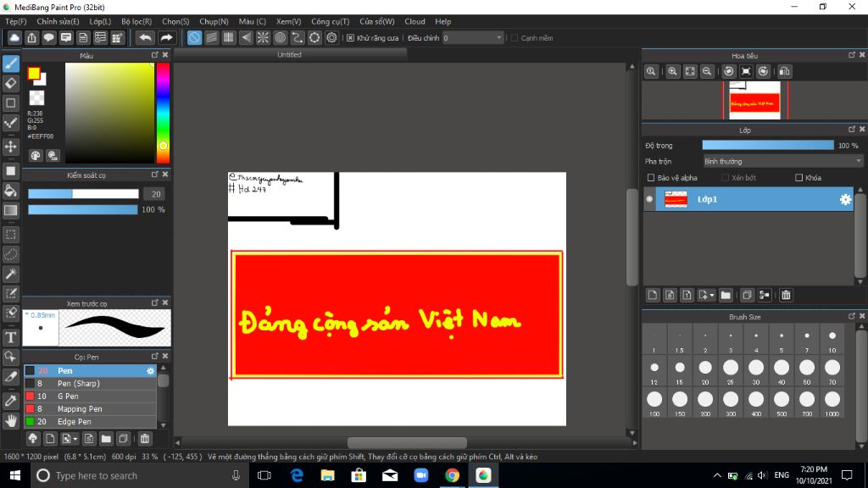The width and height of the screenshot is (868, 488).
Task: Click the brush size value field 20
Action: pyautogui.click(x=156, y=194)
